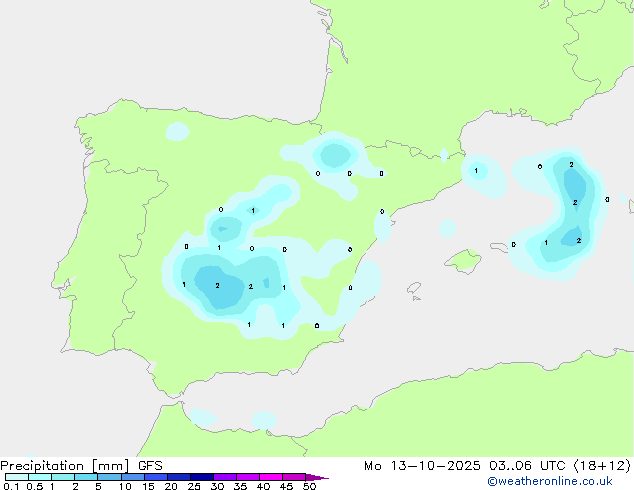Click the legend swatch for 1–2 mm

pos(63,477)
